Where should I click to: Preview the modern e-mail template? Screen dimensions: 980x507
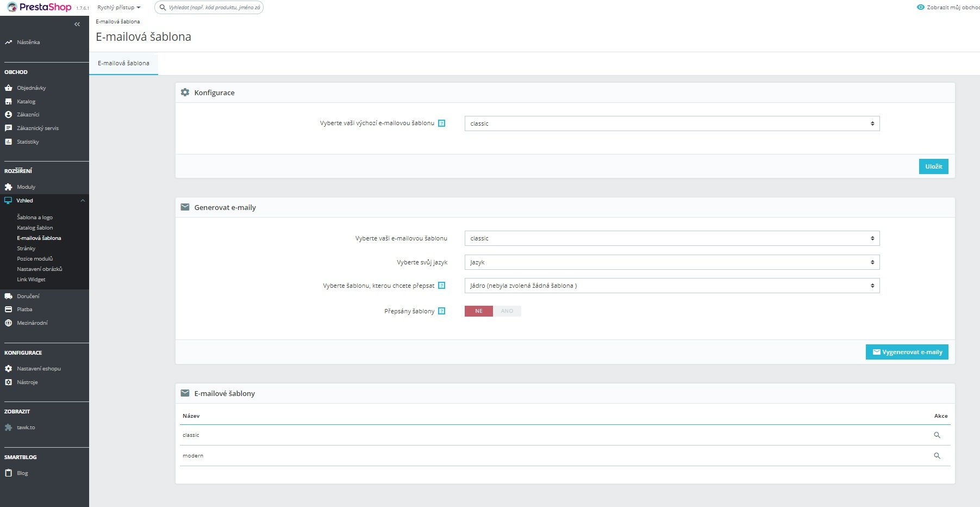937,456
